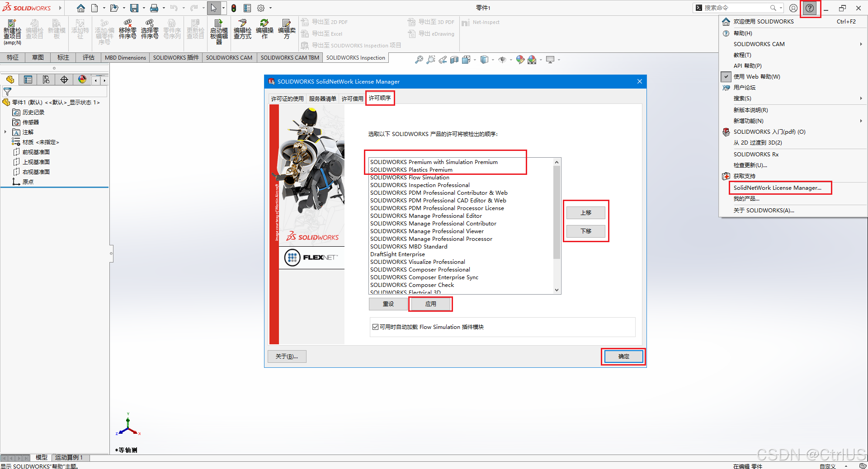Click the user login profile icon

(793, 8)
